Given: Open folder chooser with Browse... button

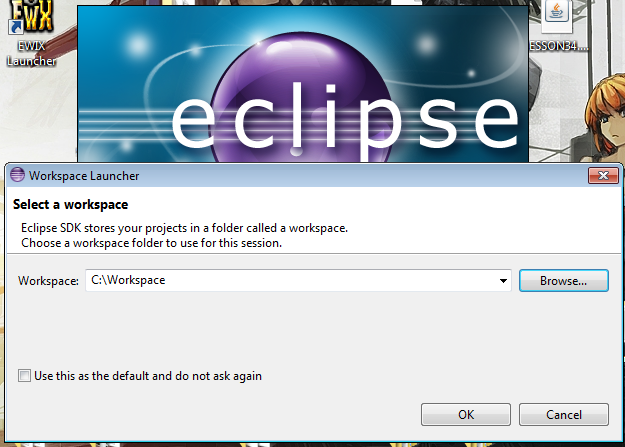Looking at the screenshot, I should pyautogui.click(x=564, y=281).
